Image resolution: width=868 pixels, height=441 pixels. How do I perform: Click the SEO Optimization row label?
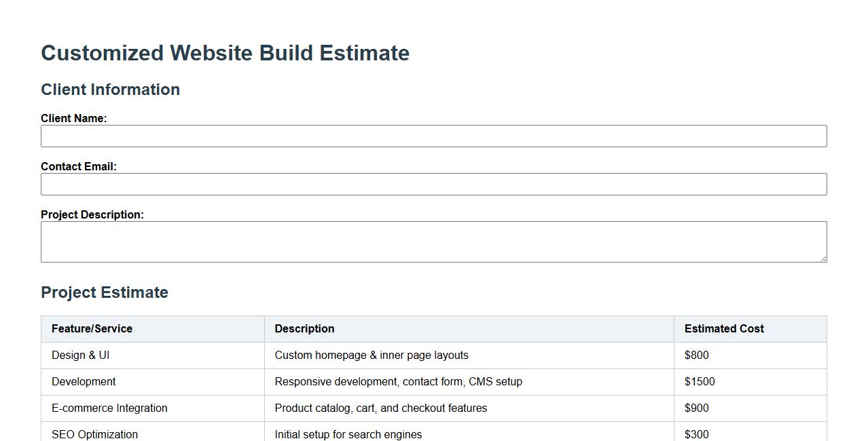point(94,434)
